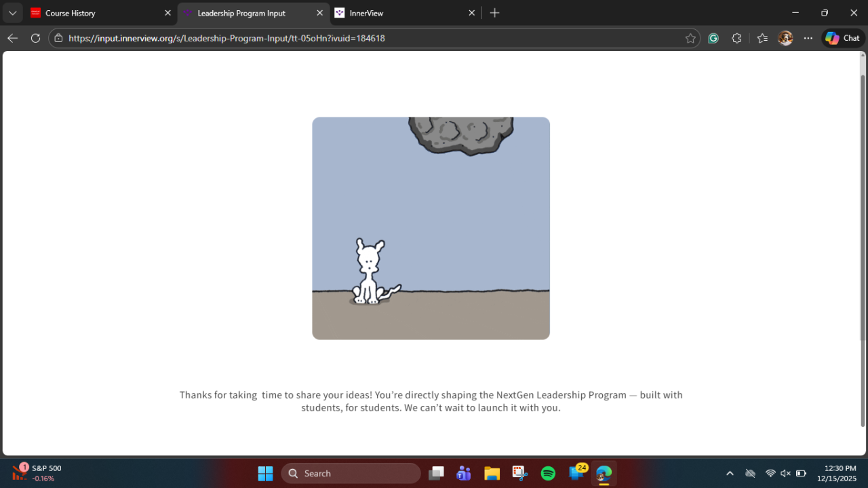Open Task View from the taskbar

click(436, 473)
